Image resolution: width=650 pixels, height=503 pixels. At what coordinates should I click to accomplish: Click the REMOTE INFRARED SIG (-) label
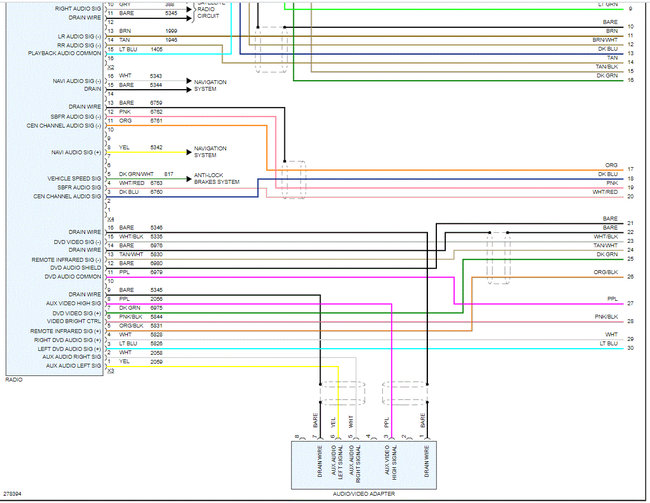point(66,260)
